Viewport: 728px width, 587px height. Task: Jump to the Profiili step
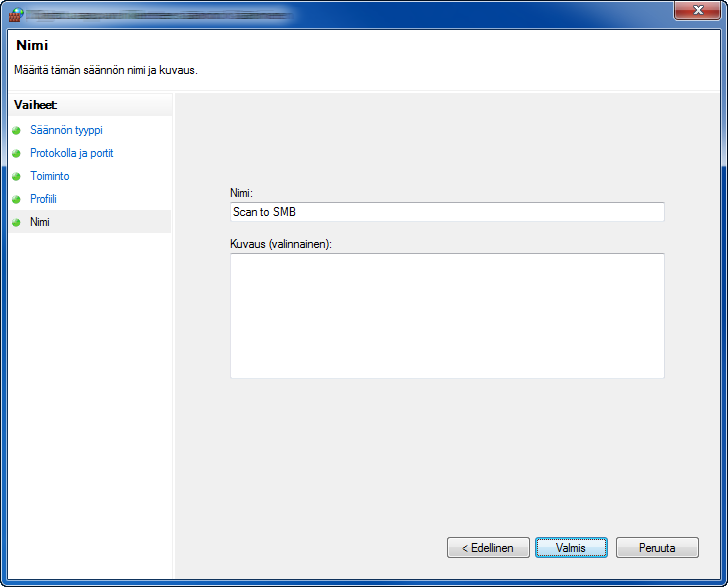tap(43, 199)
